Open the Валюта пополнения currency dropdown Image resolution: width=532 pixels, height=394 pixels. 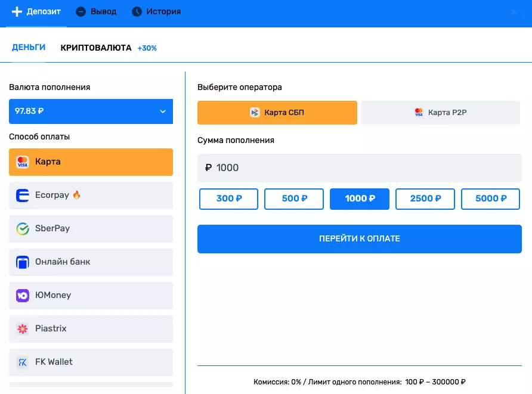(91, 111)
